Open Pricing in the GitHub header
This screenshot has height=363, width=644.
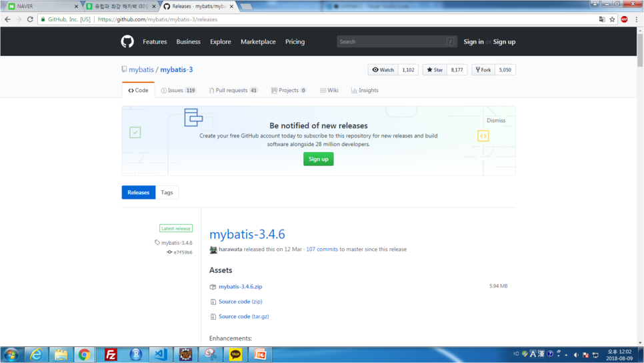pos(295,41)
